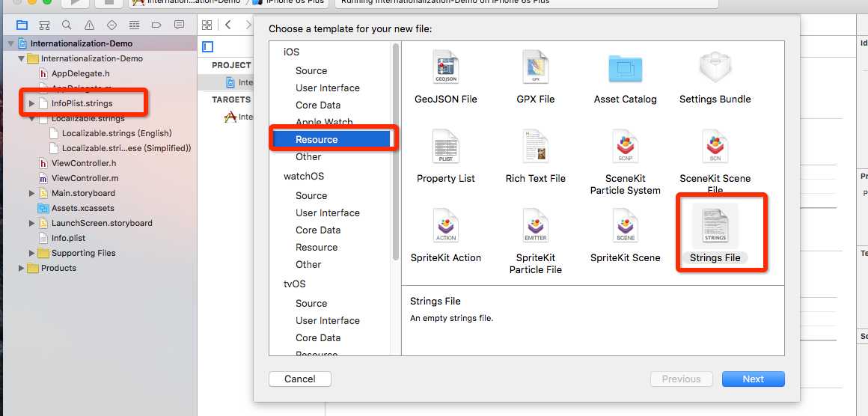Image resolution: width=868 pixels, height=416 pixels.
Task: Open the Symbol navigator icon
Action: [44, 25]
